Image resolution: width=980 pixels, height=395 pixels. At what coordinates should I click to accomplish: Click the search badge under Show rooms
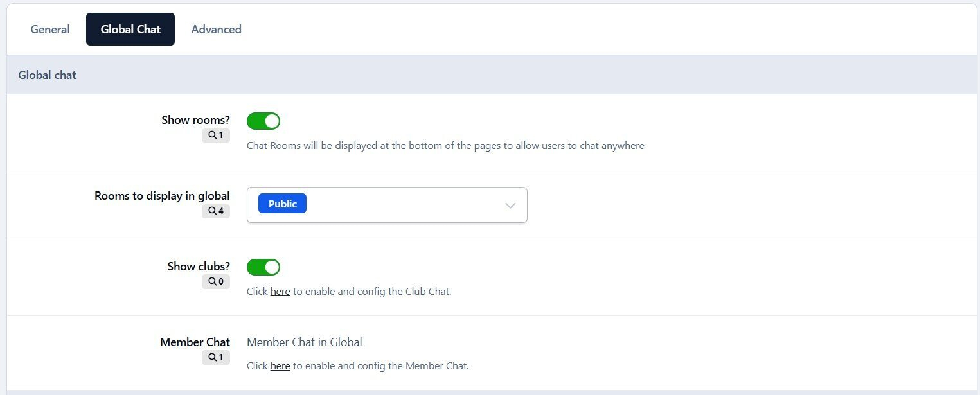click(x=215, y=136)
